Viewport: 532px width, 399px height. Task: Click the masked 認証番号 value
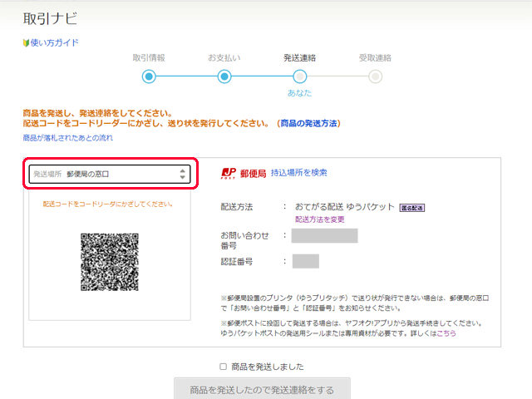pos(306,261)
